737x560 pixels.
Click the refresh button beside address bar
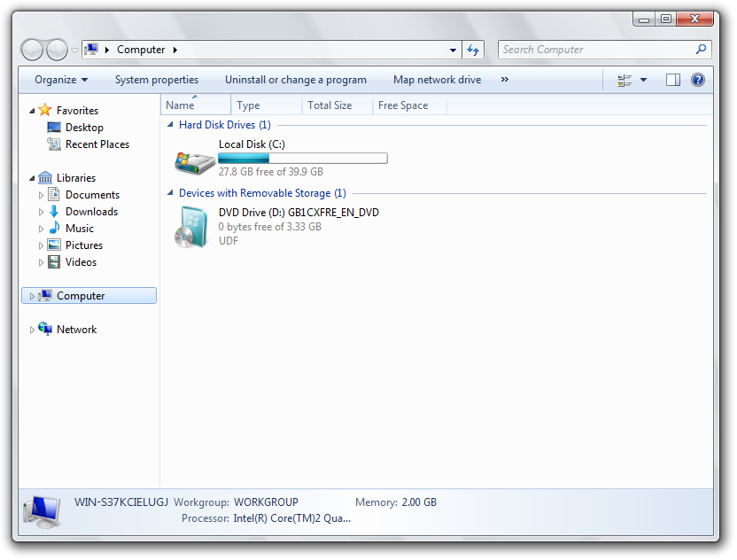pyautogui.click(x=473, y=50)
